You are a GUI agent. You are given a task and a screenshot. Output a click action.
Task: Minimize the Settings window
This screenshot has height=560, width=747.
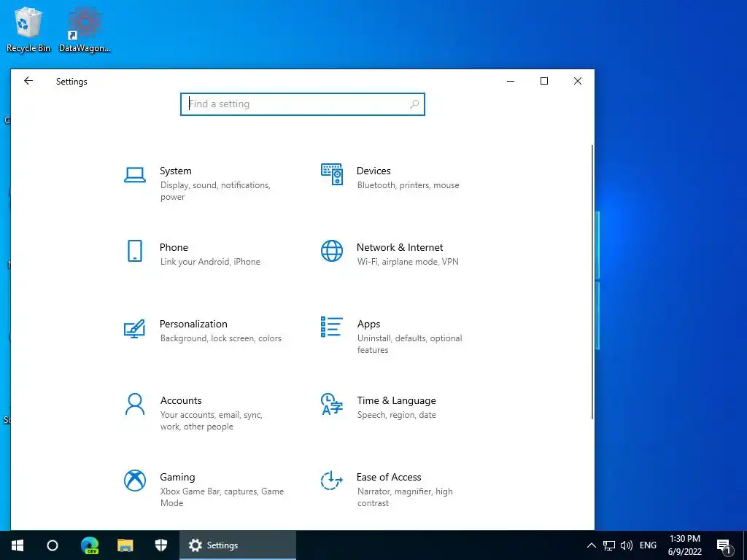click(511, 81)
